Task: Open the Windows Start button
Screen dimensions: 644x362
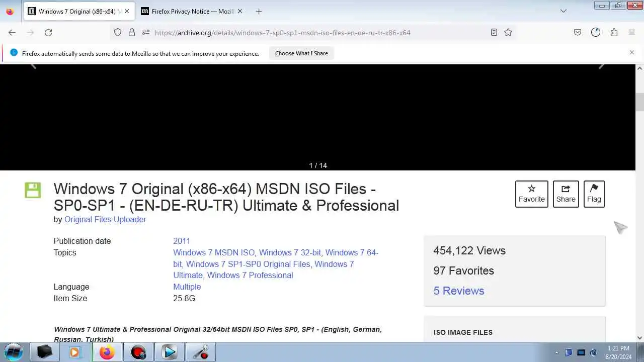Action: [x=14, y=352]
